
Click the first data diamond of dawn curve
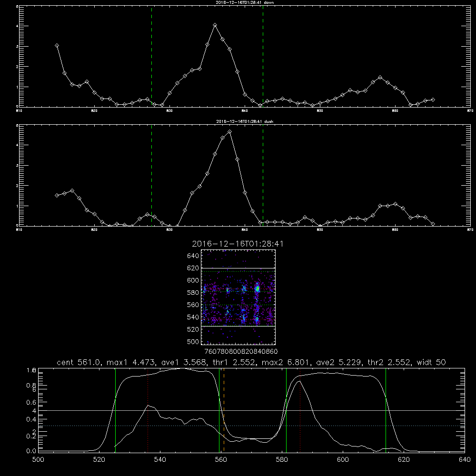(57, 46)
